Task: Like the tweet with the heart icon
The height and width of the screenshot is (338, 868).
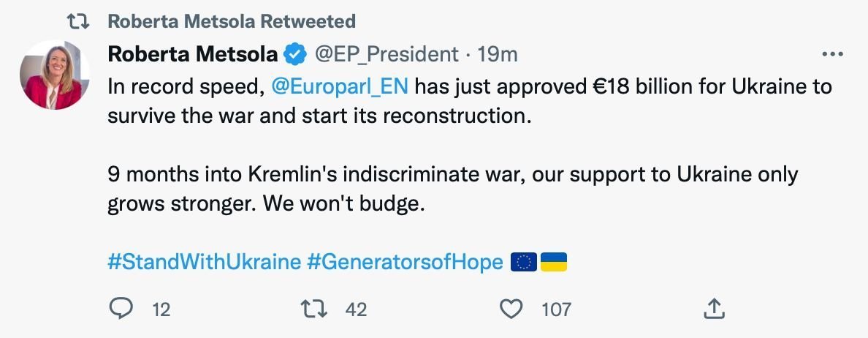Action: pos(512,309)
